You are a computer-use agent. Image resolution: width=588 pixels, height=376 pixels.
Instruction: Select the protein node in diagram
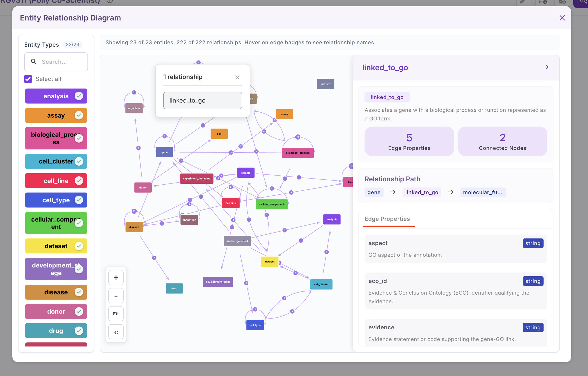325,84
